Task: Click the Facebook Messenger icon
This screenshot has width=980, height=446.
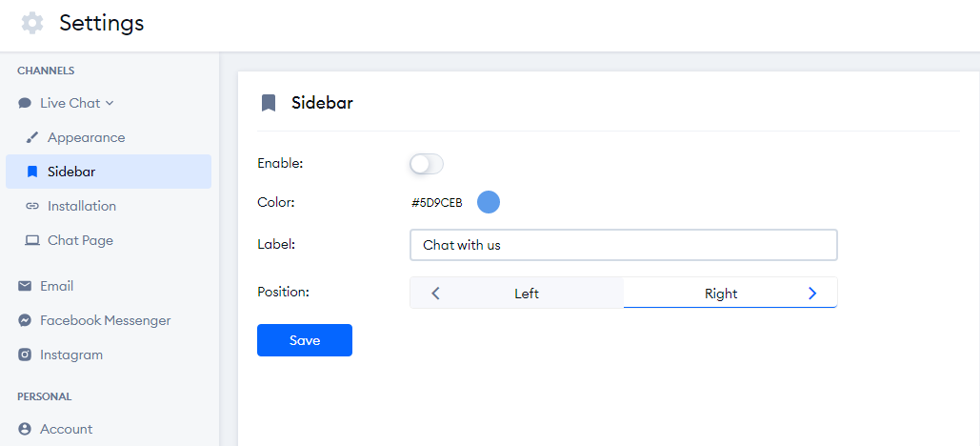Action: pyautogui.click(x=25, y=320)
